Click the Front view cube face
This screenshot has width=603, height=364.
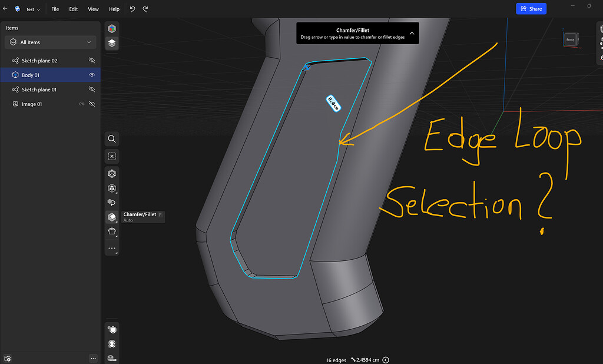(x=569, y=39)
